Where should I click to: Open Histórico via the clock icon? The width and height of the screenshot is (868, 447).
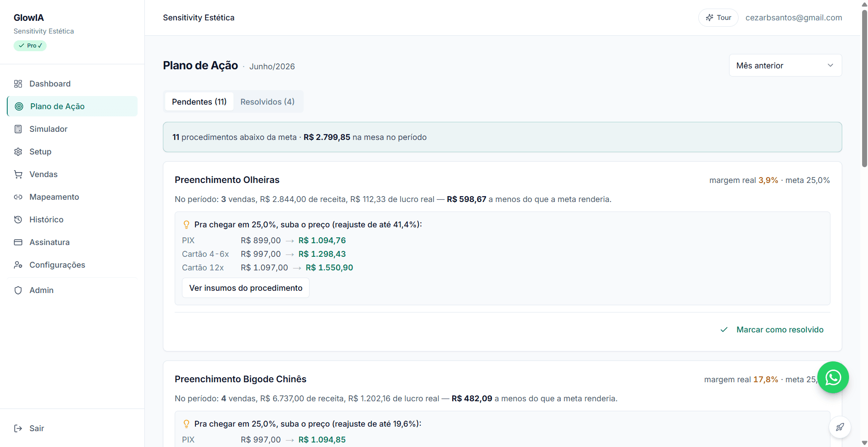18,220
